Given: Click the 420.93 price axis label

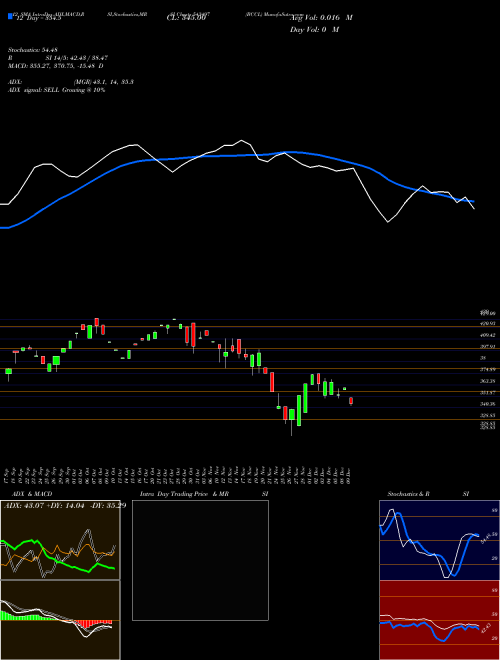Looking at the screenshot, I should tap(488, 323).
